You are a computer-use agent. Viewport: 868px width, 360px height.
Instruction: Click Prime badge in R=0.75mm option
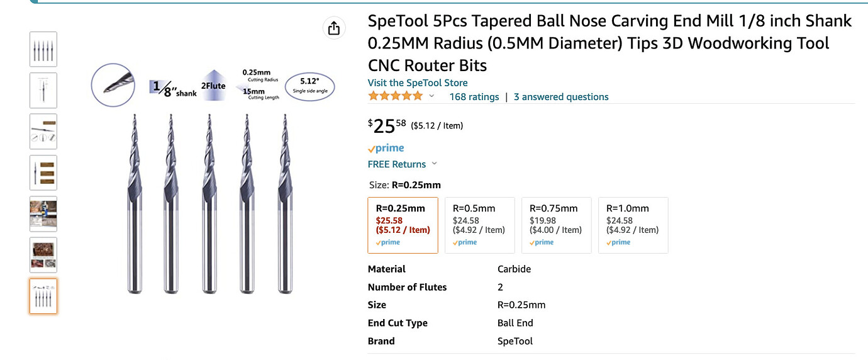point(543,242)
